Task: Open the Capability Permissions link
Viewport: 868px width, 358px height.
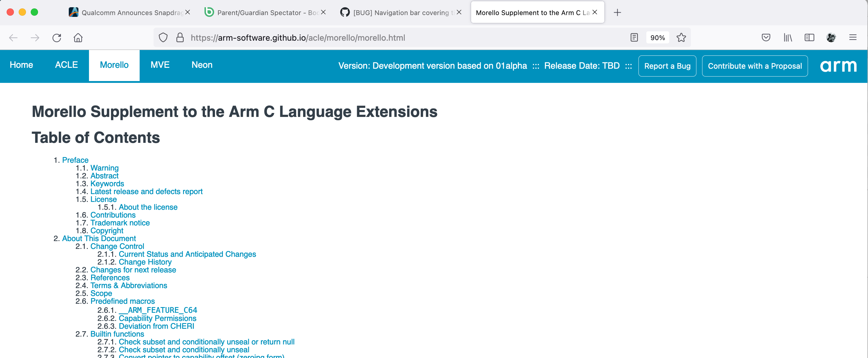Action: tap(157, 318)
